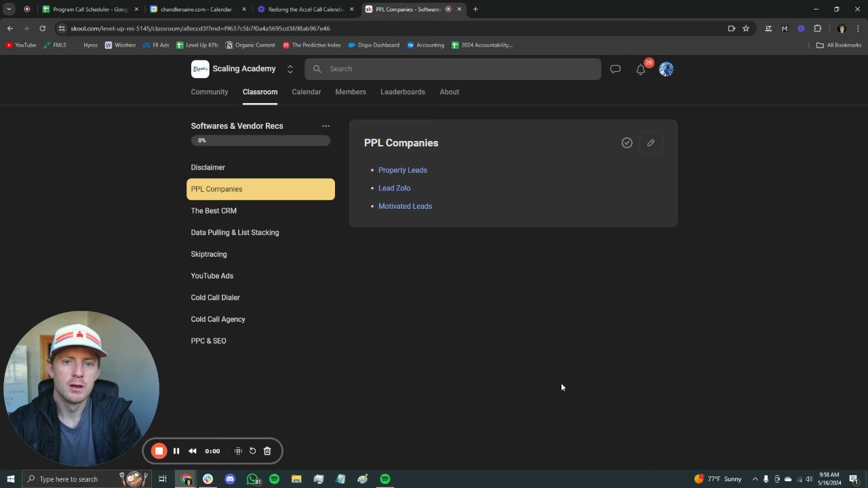Click the browser address bar URL

point(200,28)
